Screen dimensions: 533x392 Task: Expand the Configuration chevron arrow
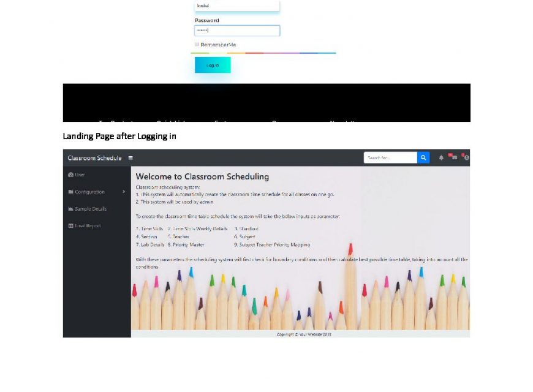tap(124, 192)
